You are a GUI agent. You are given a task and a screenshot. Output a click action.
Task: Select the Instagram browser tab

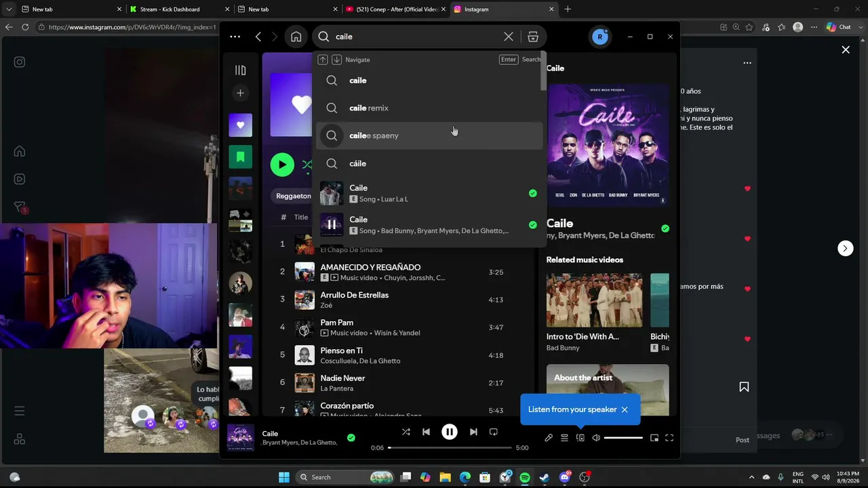503,9
